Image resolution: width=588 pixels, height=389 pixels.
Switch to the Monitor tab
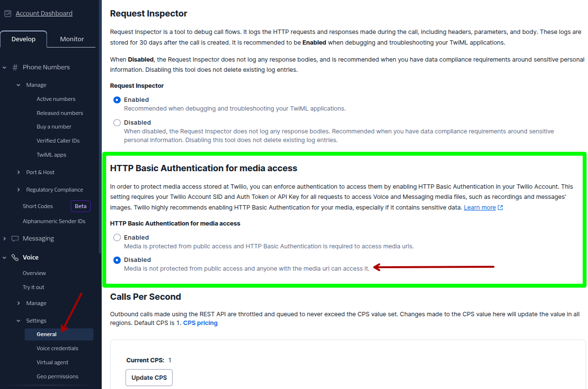point(72,39)
